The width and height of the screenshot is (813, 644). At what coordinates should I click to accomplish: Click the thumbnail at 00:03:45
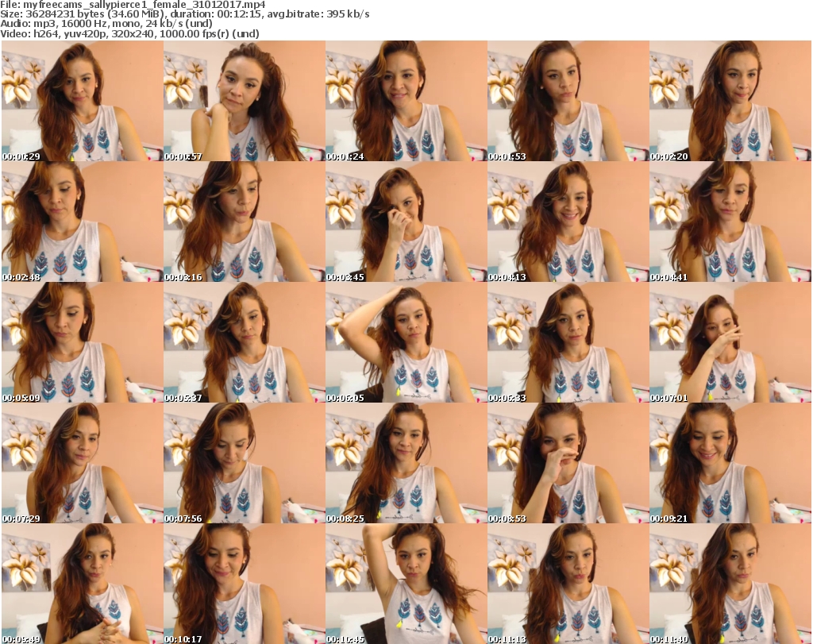point(406,222)
